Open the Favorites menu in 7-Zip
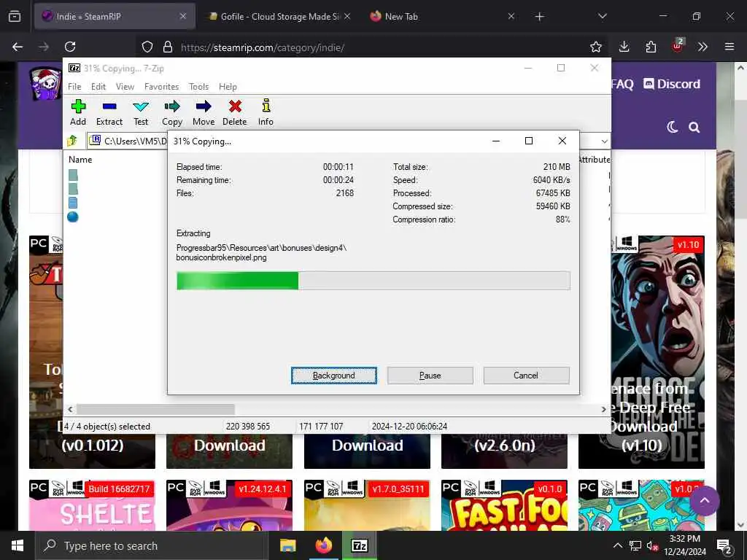Screen dimensions: 747x560 (161, 87)
